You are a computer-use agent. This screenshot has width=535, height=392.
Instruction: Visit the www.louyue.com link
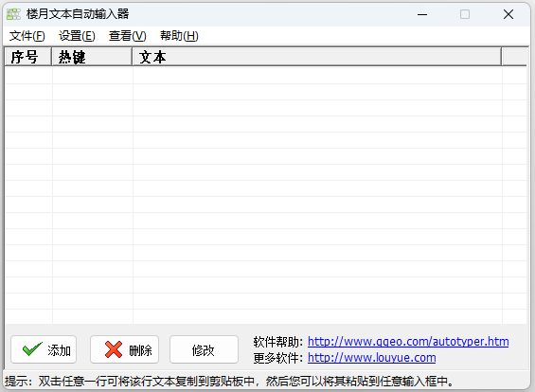tap(371, 358)
